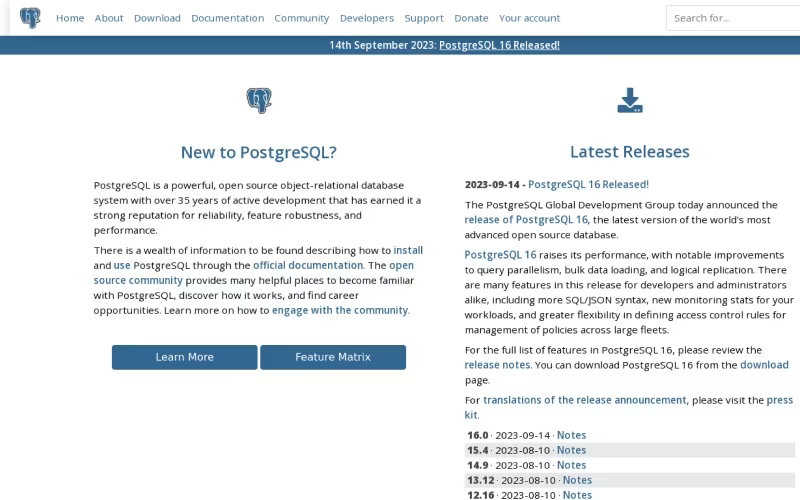Click the Learn More button
The width and height of the screenshot is (800, 500).
tap(185, 357)
